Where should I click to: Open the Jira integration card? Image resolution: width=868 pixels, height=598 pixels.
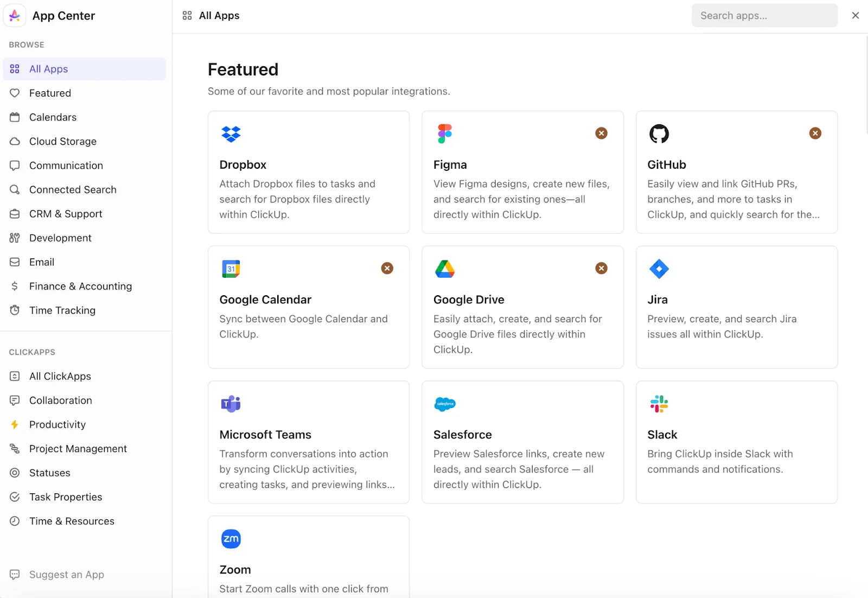click(x=737, y=307)
